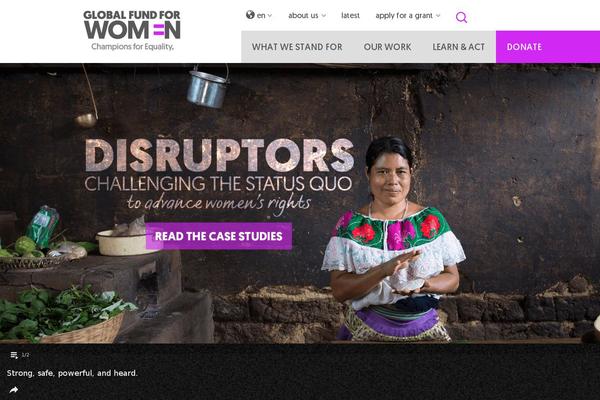Click the slideshow list icon beside 1/2
The height and width of the screenshot is (400, 600).
click(x=14, y=355)
